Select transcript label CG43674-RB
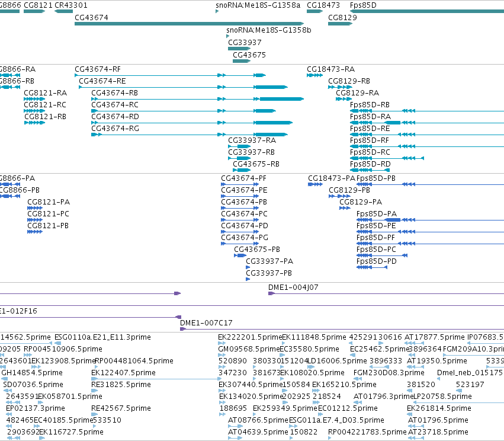504x441 pixels. (114, 93)
